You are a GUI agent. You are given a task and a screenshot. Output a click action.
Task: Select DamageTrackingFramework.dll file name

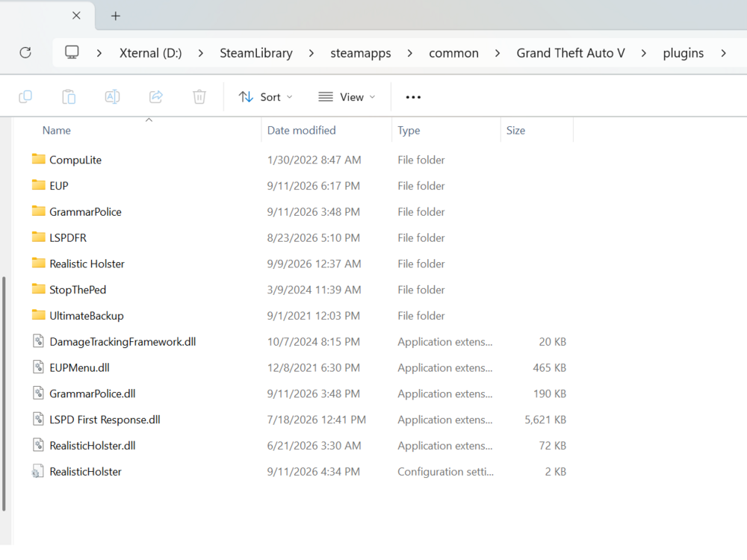point(123,341)
